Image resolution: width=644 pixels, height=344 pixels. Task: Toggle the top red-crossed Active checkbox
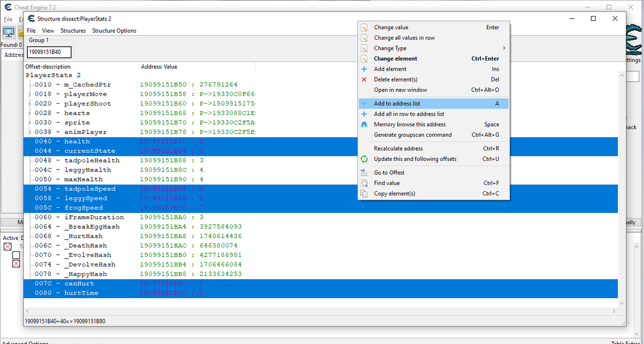(8, 246)
